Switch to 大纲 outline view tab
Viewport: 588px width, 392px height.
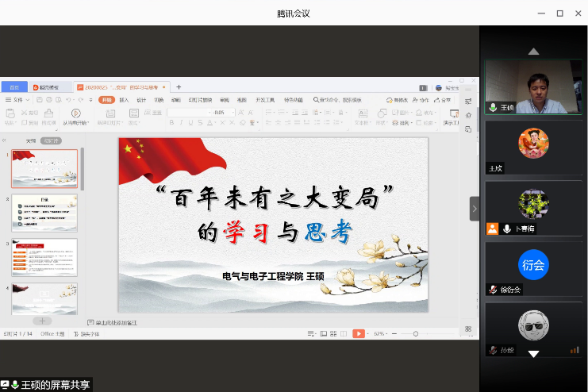pyautogui.click(x=30, y=140)
